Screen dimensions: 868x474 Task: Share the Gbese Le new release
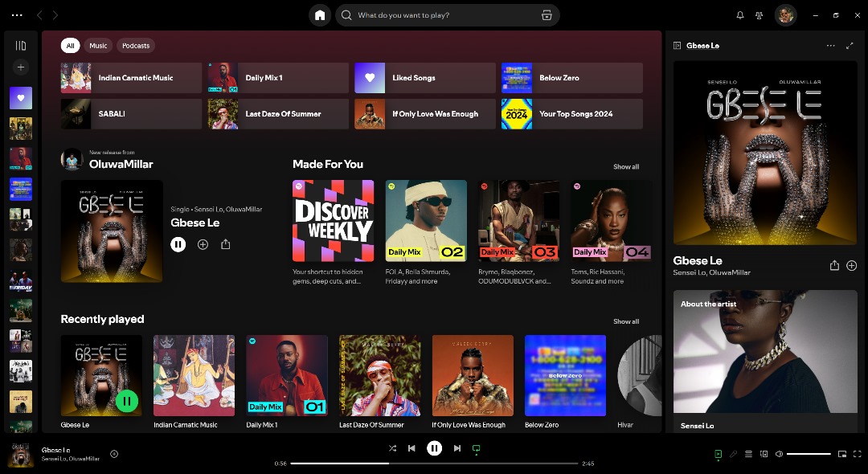[225, 244]
